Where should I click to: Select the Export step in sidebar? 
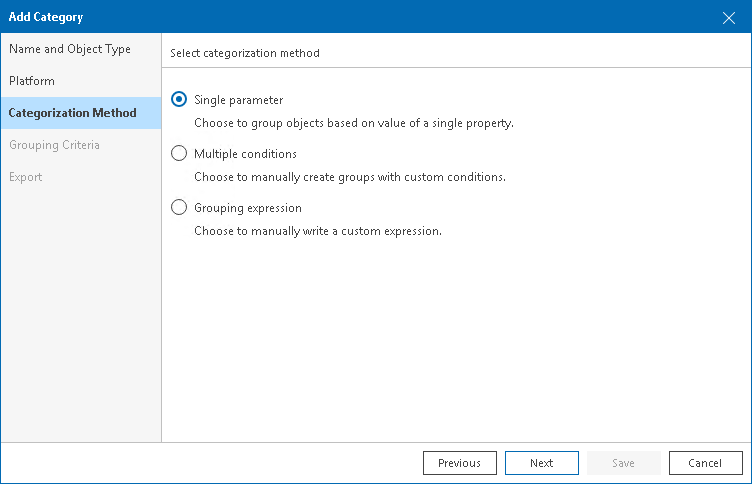(x=26, y=177)
